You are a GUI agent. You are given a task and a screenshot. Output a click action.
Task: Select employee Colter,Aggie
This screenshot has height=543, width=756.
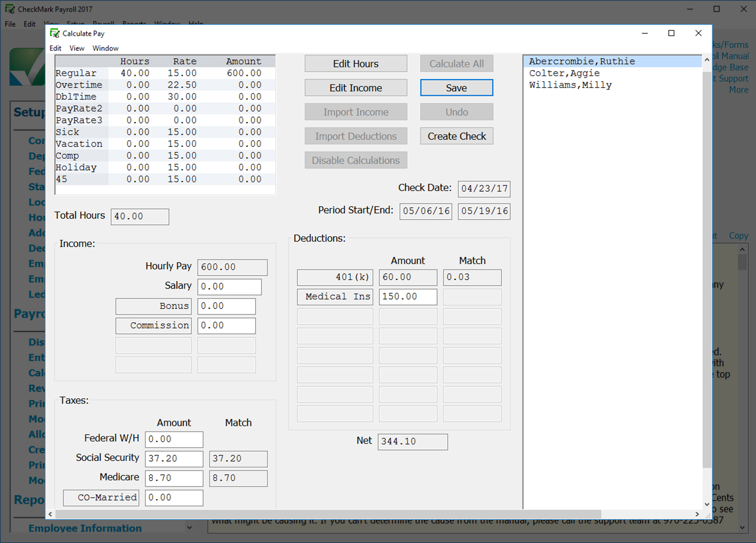click(x=612, y=73)
